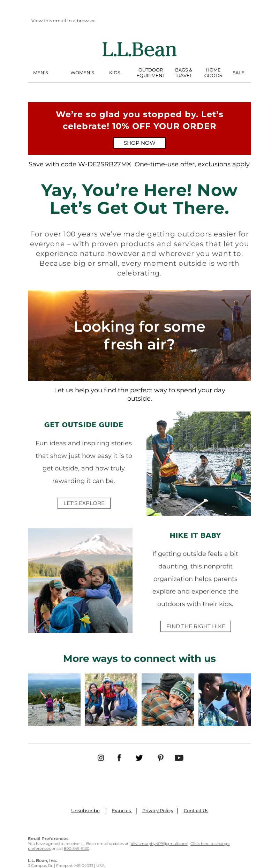View this email in a browser link
Image resolution: width=279 pixels, height=868 pixels.
coord(86,21)
